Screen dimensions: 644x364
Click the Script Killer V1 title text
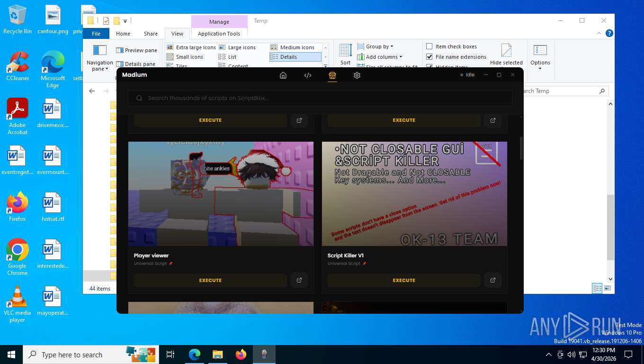coord(346,255)
